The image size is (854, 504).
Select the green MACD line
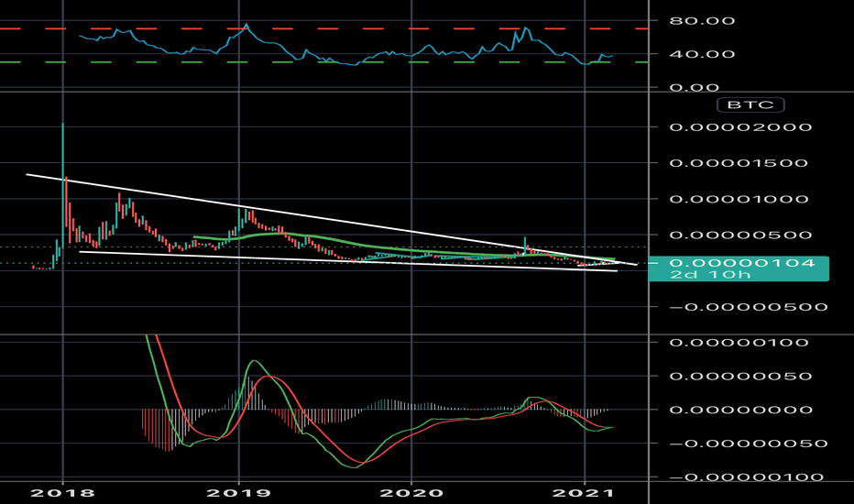pos(354,467)
